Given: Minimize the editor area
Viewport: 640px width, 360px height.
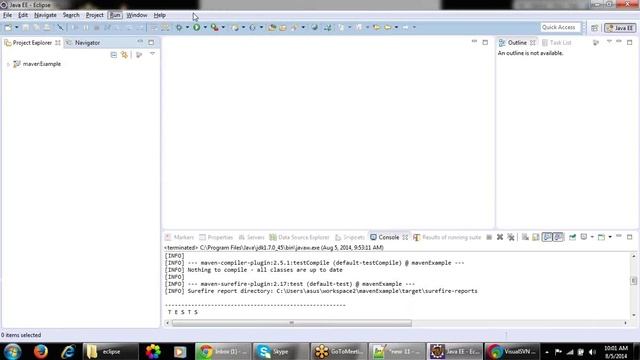Looking at the screenshot, I should (474, 42).
